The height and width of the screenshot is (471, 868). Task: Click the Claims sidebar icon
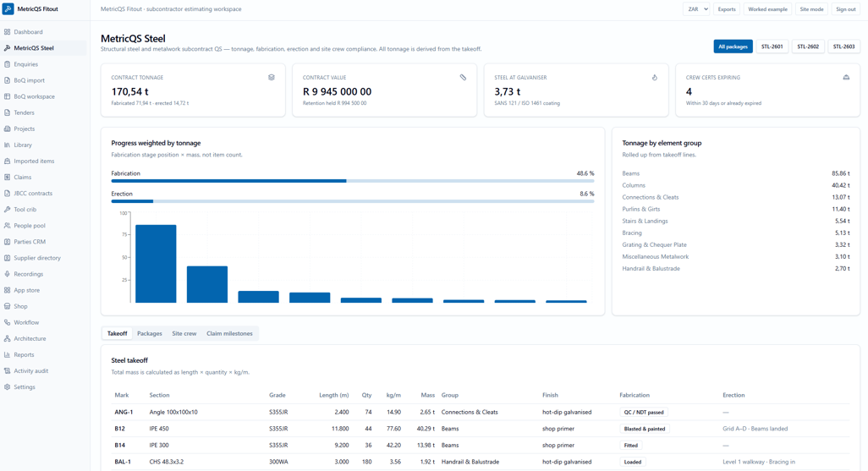(x=8, y=177)
